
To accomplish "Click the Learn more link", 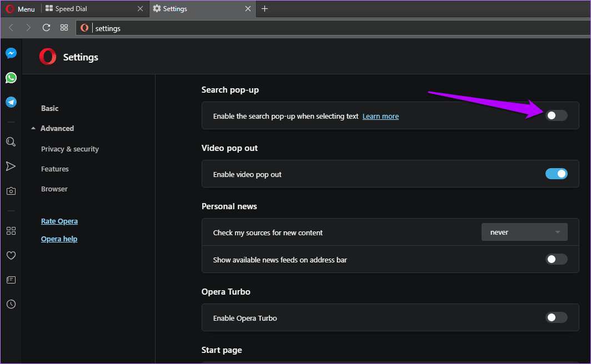I will (x=380, y=117).
